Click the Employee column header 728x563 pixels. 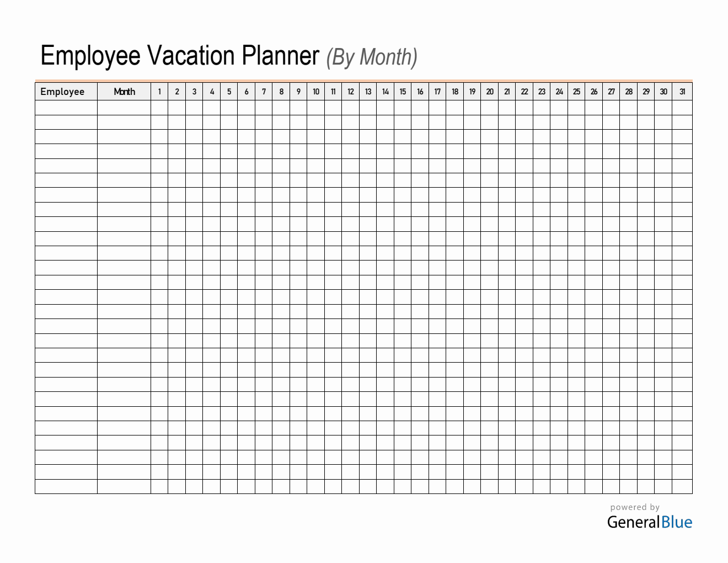63,92
